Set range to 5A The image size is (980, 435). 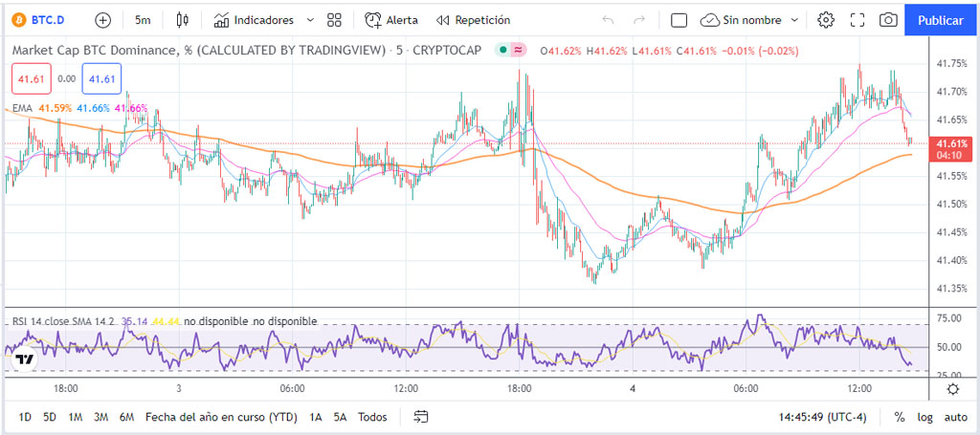coord(340,416)
